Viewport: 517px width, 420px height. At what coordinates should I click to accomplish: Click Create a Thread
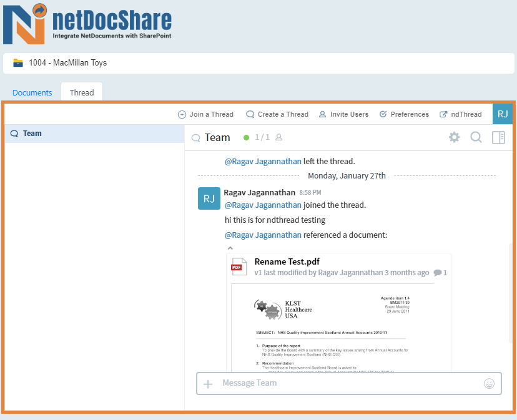tap(277, 114)
